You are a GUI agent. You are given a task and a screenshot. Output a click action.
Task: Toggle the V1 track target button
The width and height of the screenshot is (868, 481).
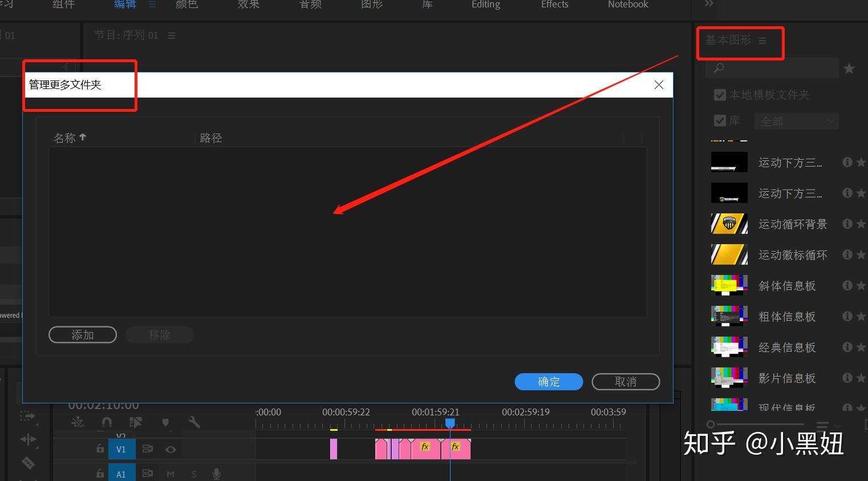coord(121,449)
